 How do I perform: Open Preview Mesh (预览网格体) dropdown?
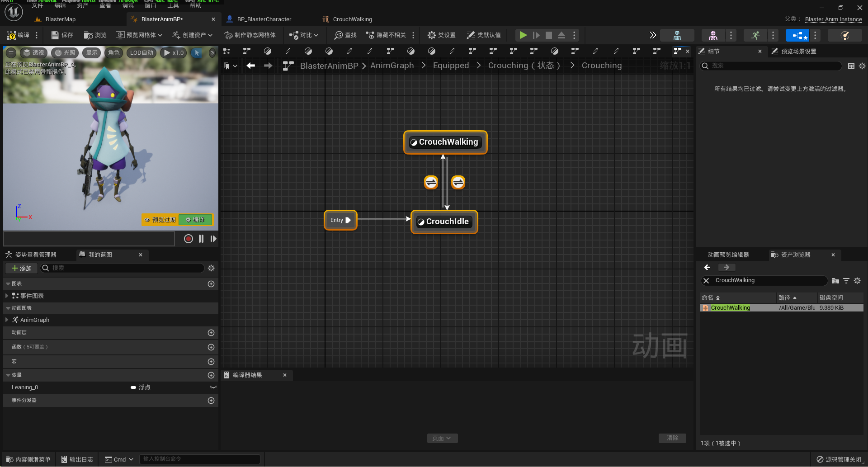coord(139,35)
